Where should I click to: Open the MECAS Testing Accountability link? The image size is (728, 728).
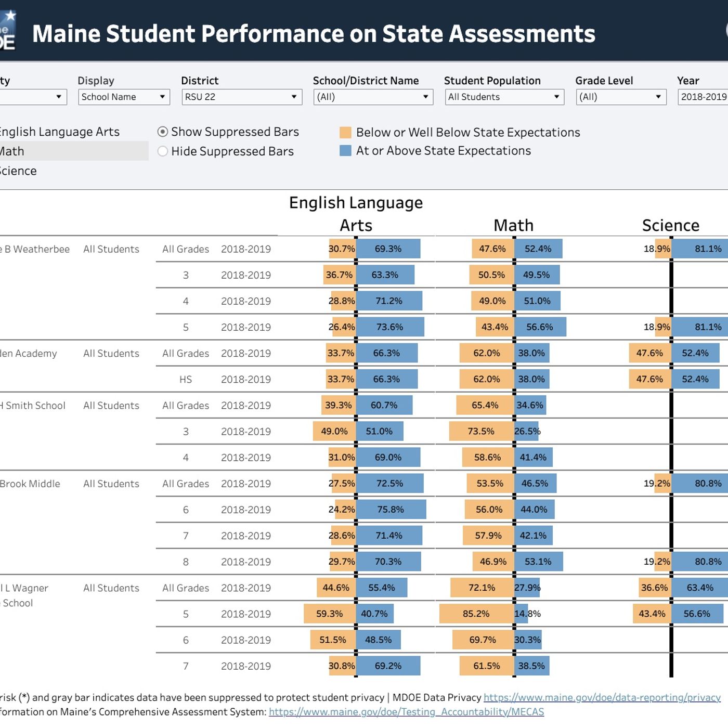407,712
